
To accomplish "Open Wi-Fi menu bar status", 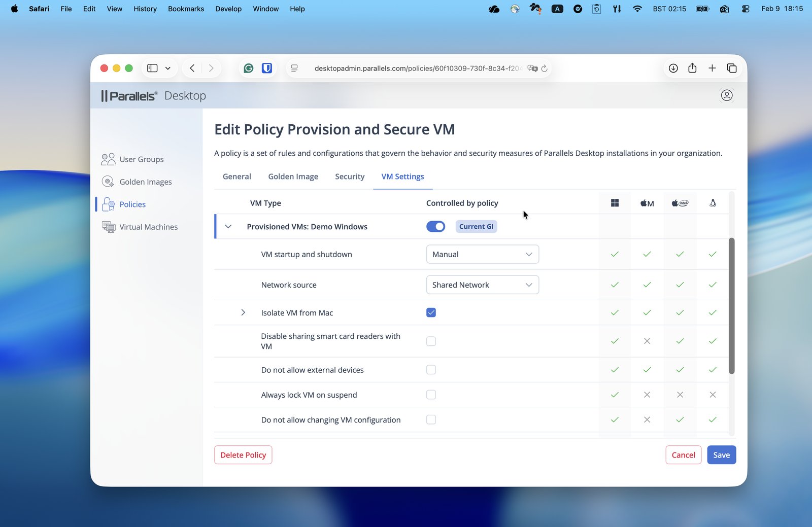I will coord(637,9).
